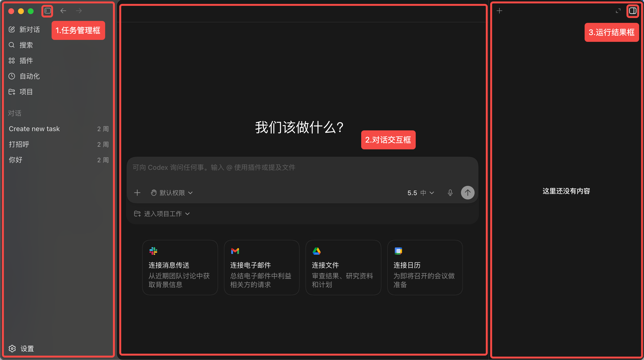Click the magnifier icon beside 搜索
The height and width of the screenshot is (360, 644).
(12, 45)
